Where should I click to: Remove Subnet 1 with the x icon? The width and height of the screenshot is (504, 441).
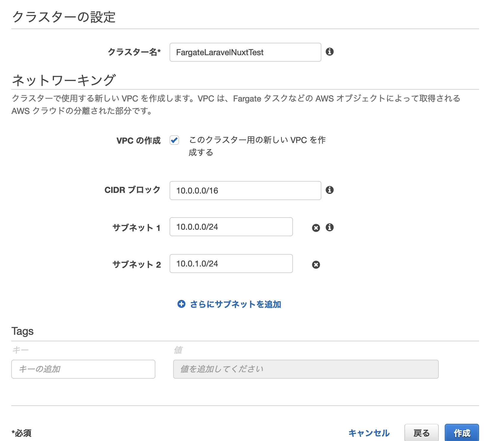(x=316, y=228)
